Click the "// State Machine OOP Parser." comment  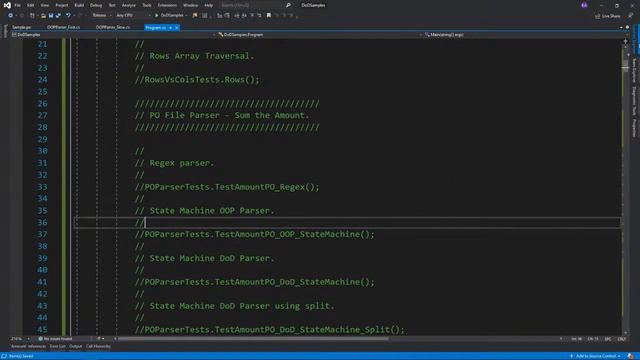click(x=204, y=211)
